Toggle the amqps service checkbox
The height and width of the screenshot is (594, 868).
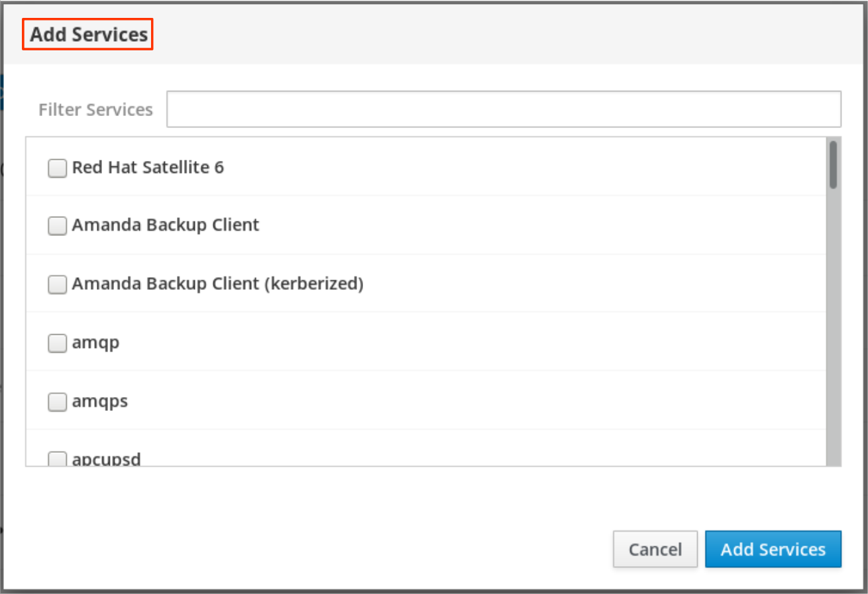pyautogui.click(x=58, y=402)
